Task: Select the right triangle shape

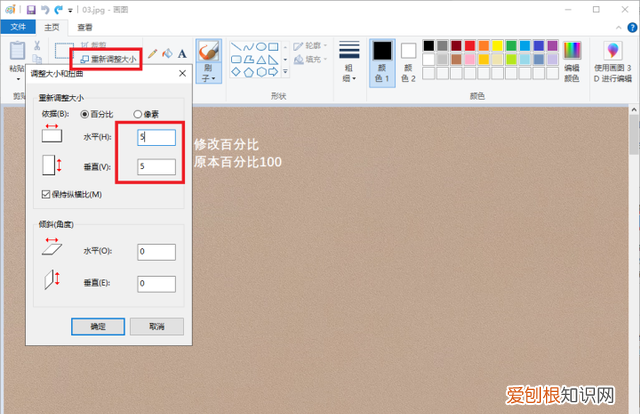Action: tap(273, 60)
